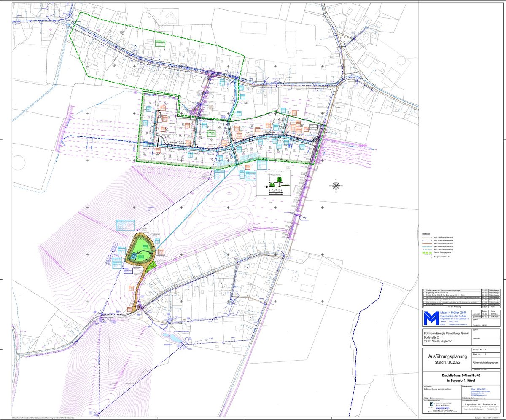Click the north arrow compass rose
The height and width of the screenshot is (420, 506).
[336, 185]
